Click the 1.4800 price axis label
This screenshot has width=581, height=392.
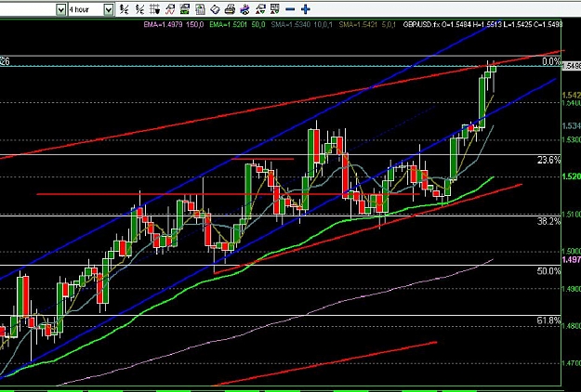coord(572,326)
